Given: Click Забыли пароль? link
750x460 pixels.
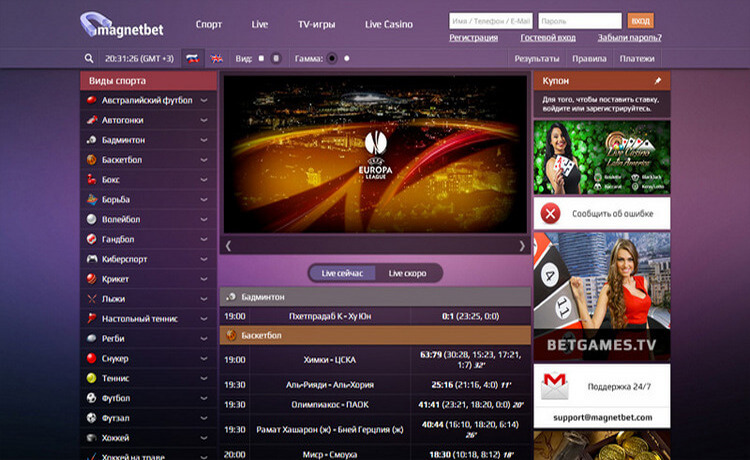Looking at the screenshot, I should (x=629, y=37).
